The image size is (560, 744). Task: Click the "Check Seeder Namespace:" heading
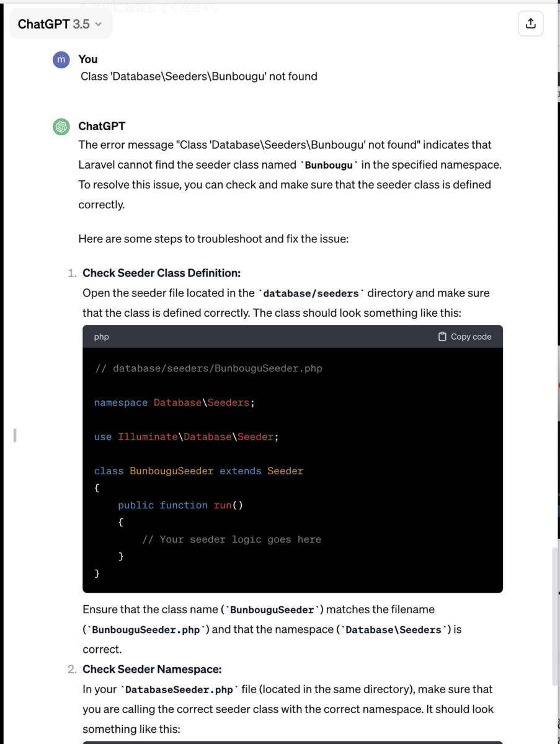pos(152,669)
